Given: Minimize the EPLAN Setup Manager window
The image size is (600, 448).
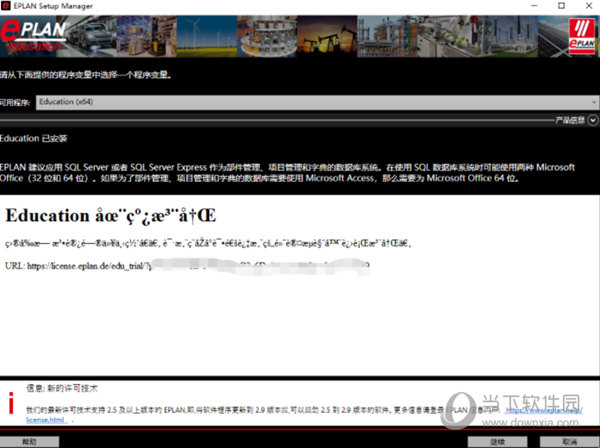Looking at the screenshot, I should tap(535, 6).
